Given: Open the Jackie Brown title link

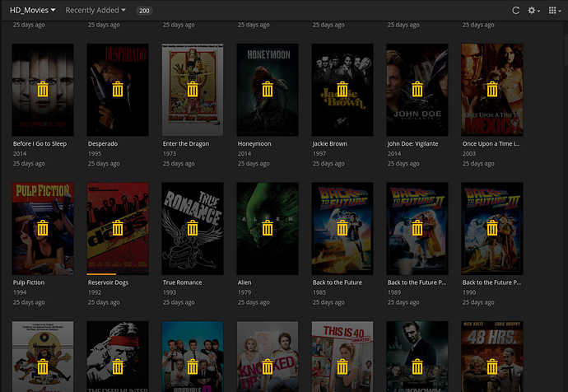Looking at the screenshot, I should (329, 144).
